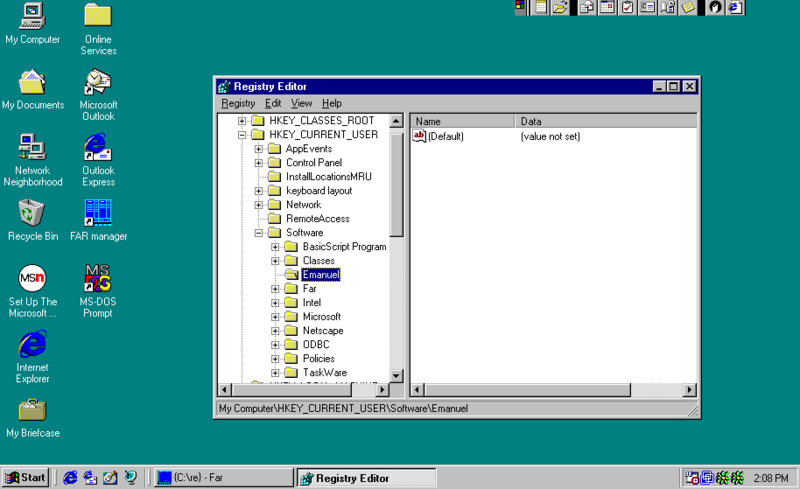Expand the Microsoft key
The height and width of the screenshot is (489, 800).
click(x=275, y=317)
